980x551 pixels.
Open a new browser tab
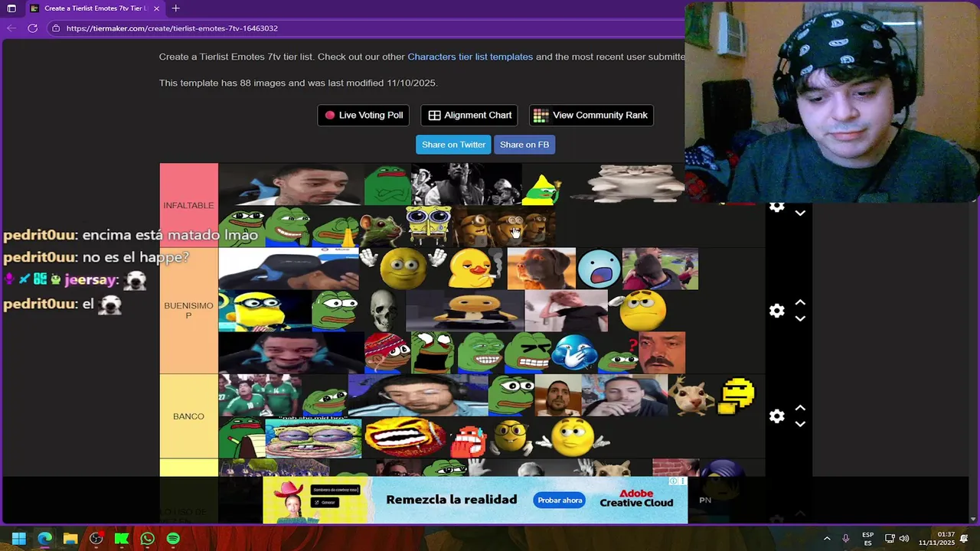tap(175, 8)
